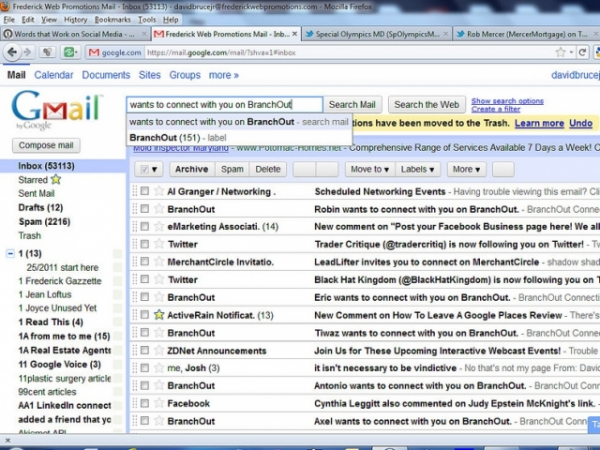Click the Search Mail button

pos(352,104)
